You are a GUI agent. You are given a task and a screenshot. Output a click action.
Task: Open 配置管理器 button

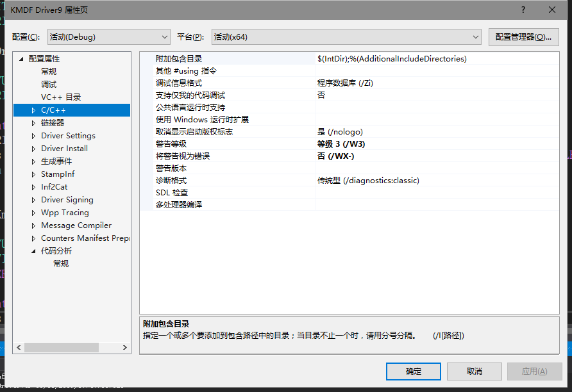(x=523, y=37)
